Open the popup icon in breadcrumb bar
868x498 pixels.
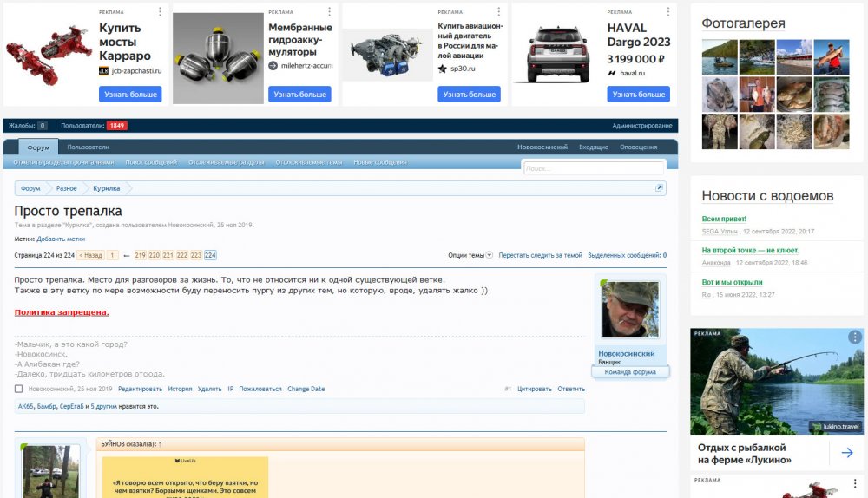pos(659,188)
